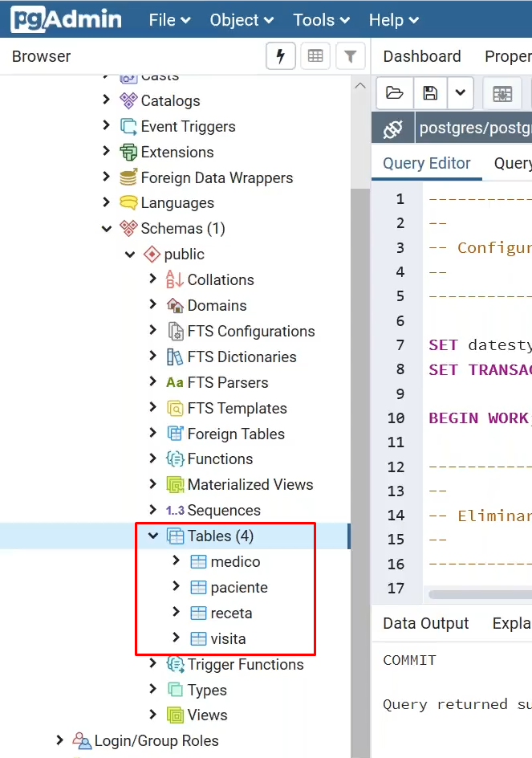532x758 pixels.
Task: Click the Schemas icon in tree
Action: click(x=128, y=228)
